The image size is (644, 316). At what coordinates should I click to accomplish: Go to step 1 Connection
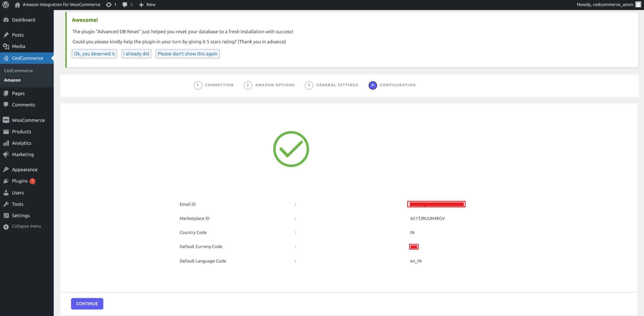(x=214, y=85)
